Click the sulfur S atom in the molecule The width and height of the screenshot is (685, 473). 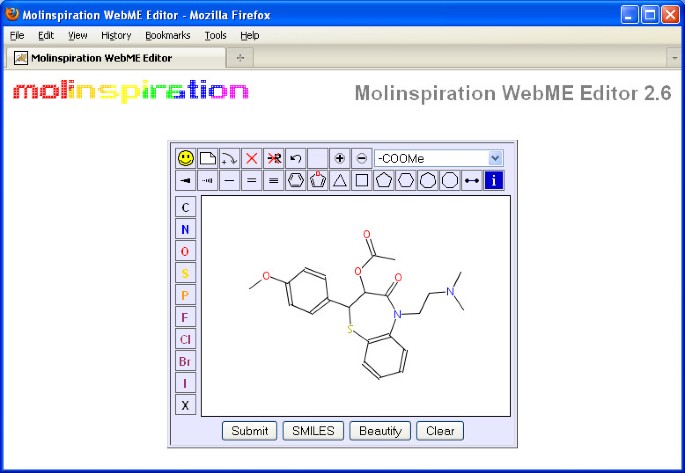coord(349,329)
